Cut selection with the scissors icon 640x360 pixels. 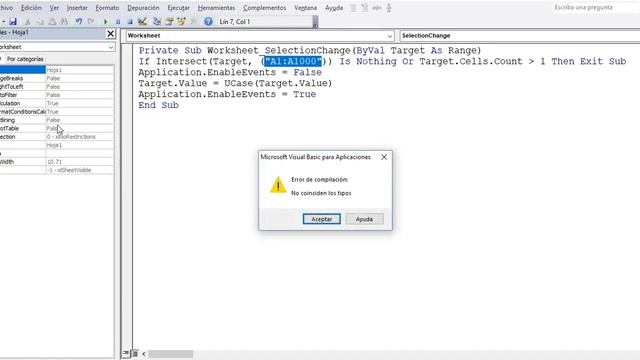coord(28,22)
